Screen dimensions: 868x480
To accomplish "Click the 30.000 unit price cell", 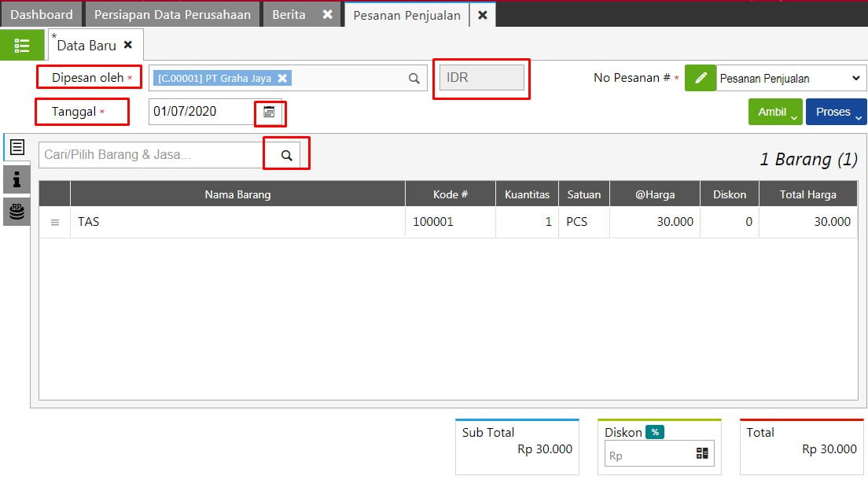I will point(655,222).
